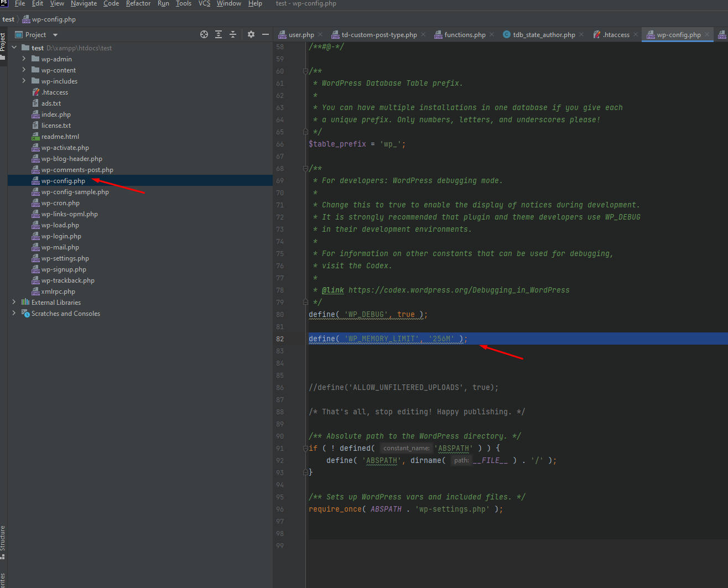Hide the Project panel with minus icon
The image size is (728, 588).
[x=266, y=34]
